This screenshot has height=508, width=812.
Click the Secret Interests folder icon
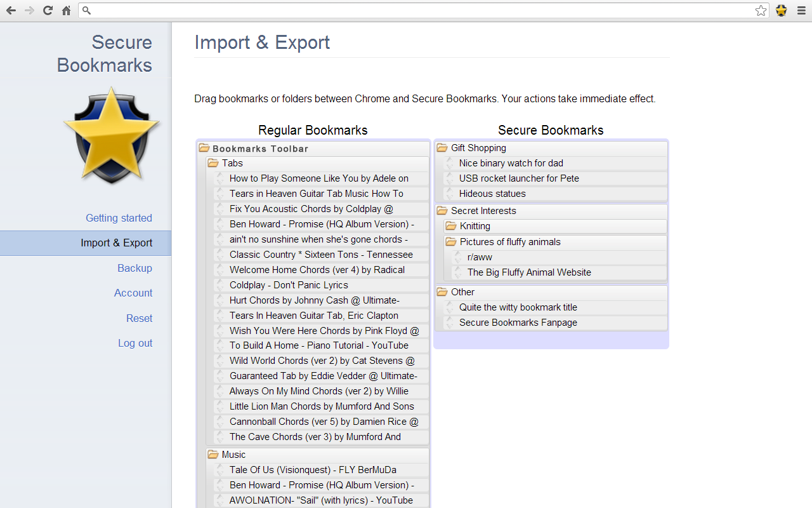pyautogui.click(x=442, y=211)
